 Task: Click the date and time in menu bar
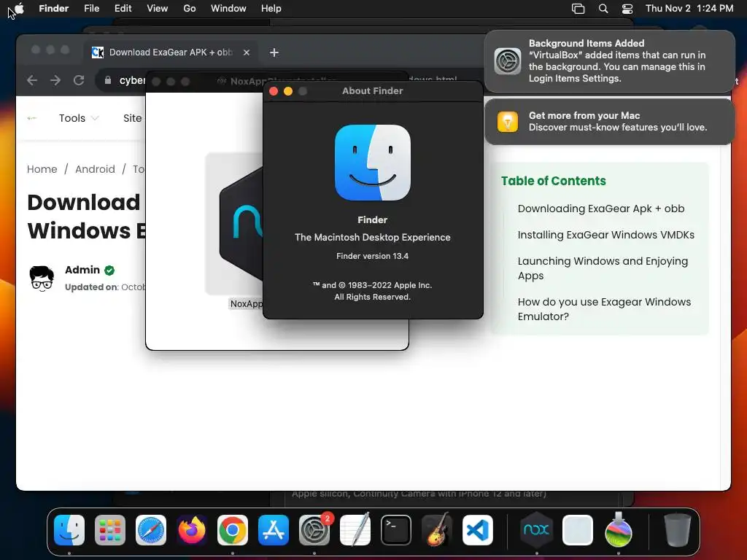click(x=689, y=9)
